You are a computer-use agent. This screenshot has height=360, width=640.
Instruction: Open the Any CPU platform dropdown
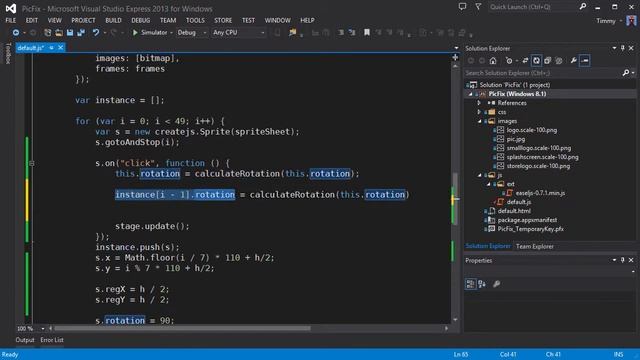[239, 33]
